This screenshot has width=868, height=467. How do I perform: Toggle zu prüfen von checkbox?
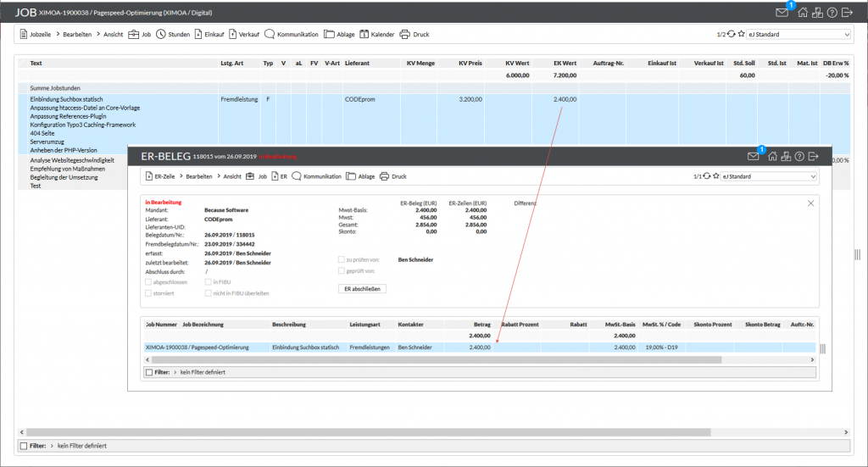[342, 259]
